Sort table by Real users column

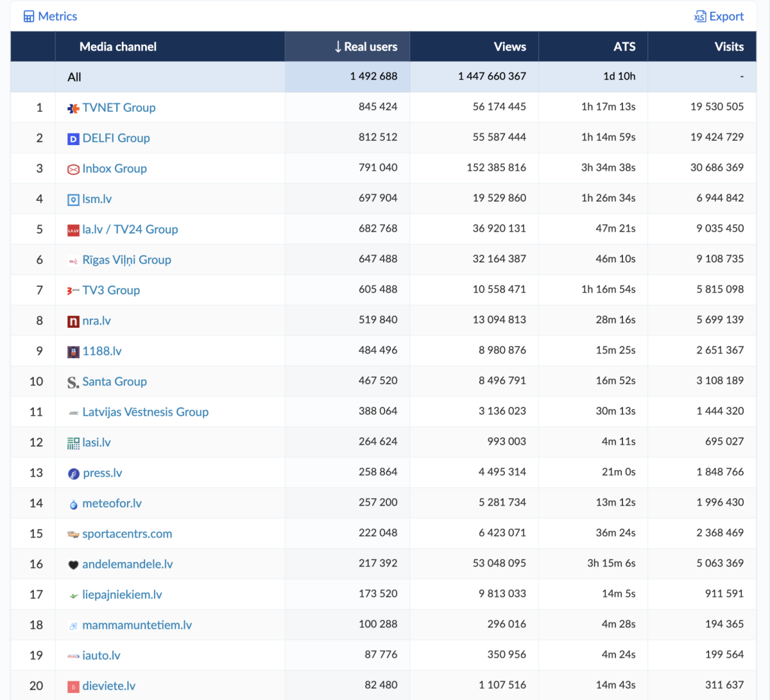pos(366,47)
